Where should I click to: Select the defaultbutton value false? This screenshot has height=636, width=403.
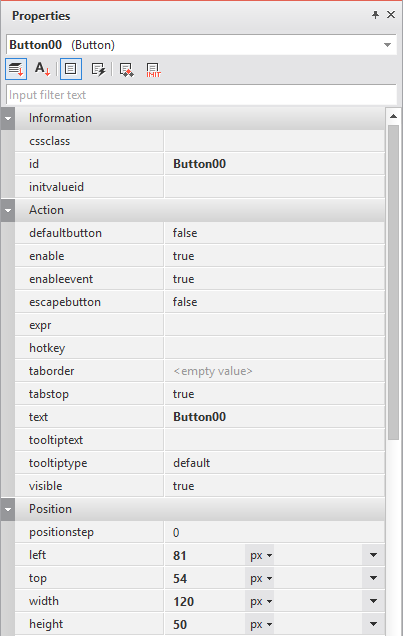click(x=185, y=233)
